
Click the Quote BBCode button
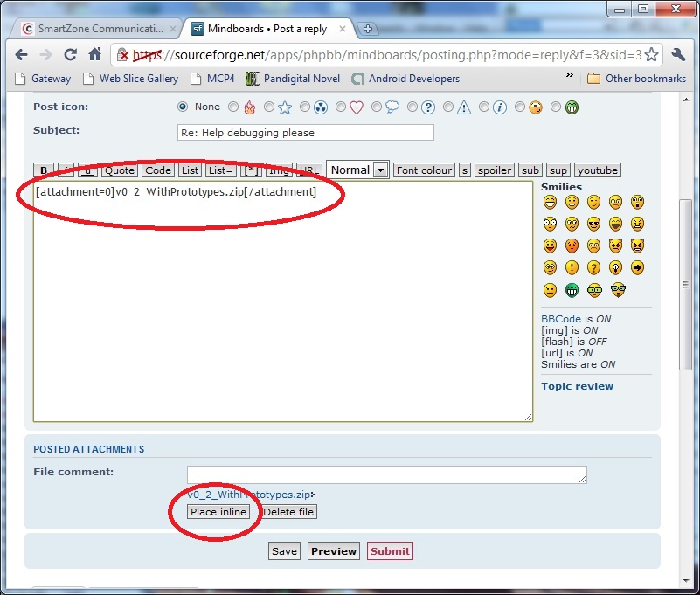tap(120, 170)
